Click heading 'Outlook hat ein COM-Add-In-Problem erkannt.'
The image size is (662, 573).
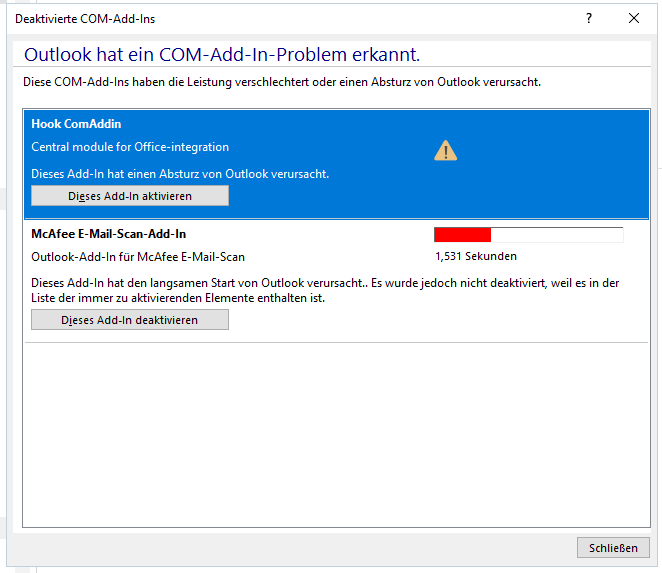pos(222,54)
